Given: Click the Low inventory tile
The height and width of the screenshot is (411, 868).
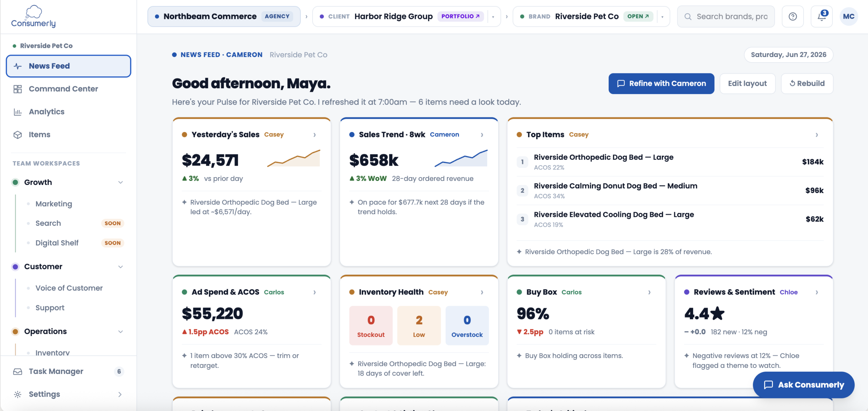Looking at the screenshot, I should pos(419,326).
